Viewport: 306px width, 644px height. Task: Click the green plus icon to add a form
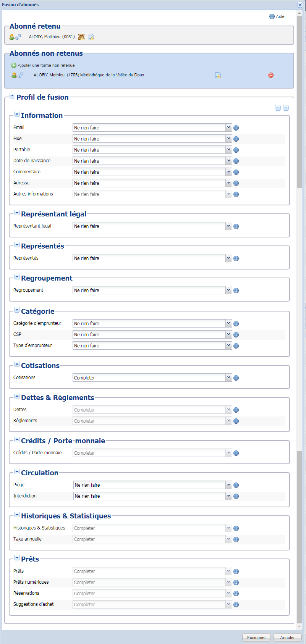tap(14, 65)
